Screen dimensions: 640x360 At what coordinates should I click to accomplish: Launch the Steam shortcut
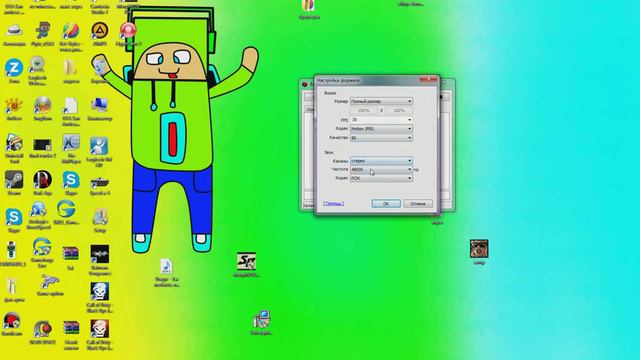point(14,180)
